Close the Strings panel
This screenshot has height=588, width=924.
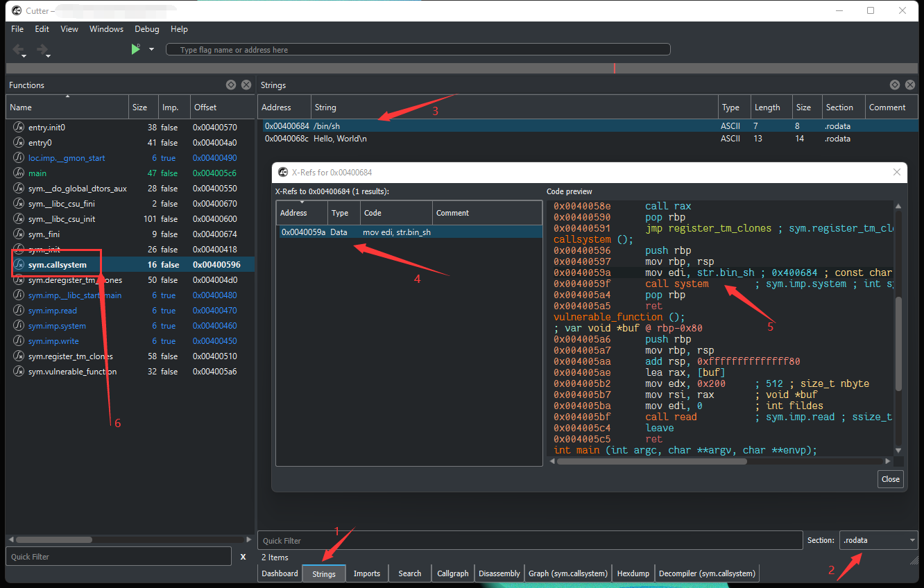(909, 85)
